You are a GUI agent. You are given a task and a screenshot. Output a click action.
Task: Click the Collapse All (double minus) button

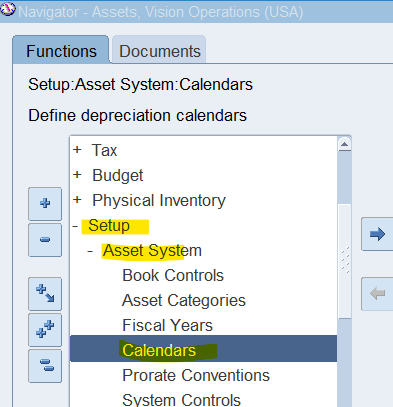tap(45, 366)
